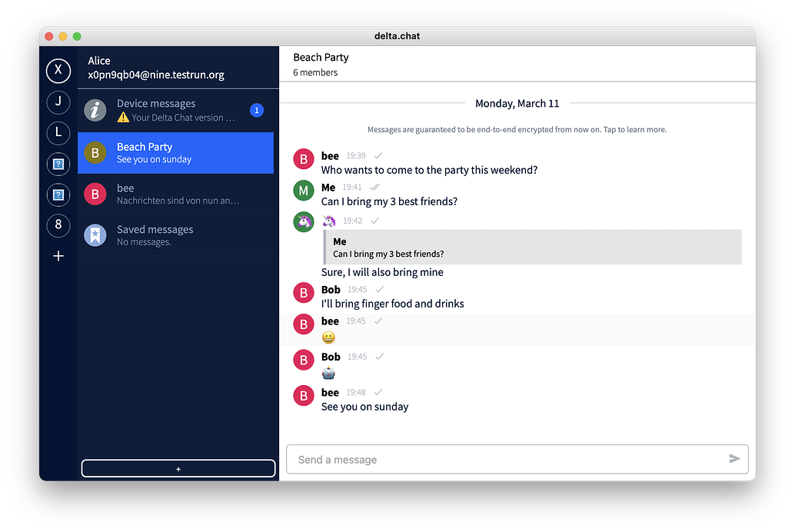The width and height of the screenshot is (795, 532).
Task: Click Bob's red avatar next to his message
Action: click(303, 293)
